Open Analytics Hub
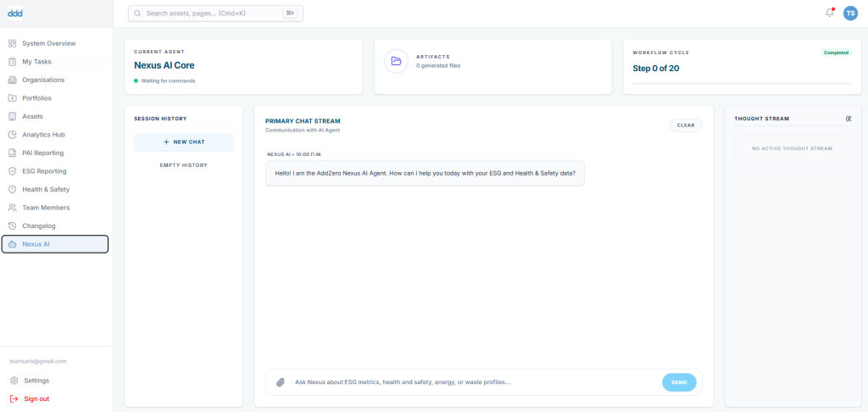This screenshot has width=868, height=412. click(x=55, y=135)
